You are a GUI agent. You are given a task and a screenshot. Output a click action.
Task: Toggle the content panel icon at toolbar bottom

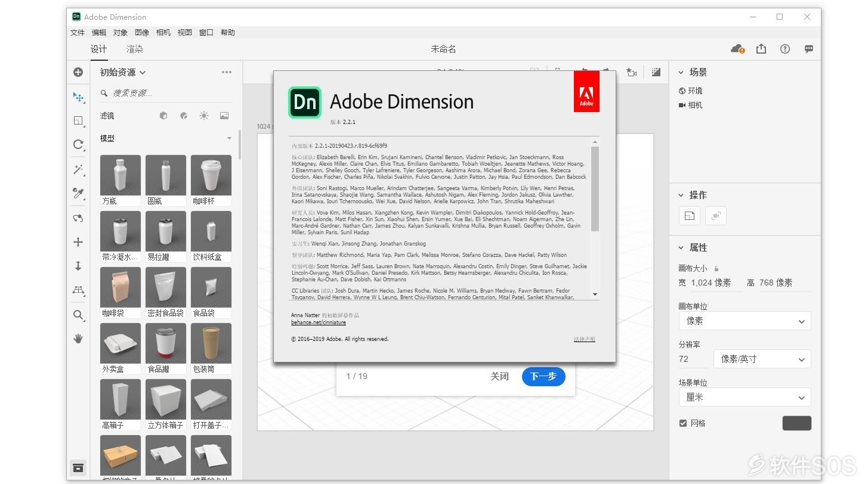(x=78, y=467)
